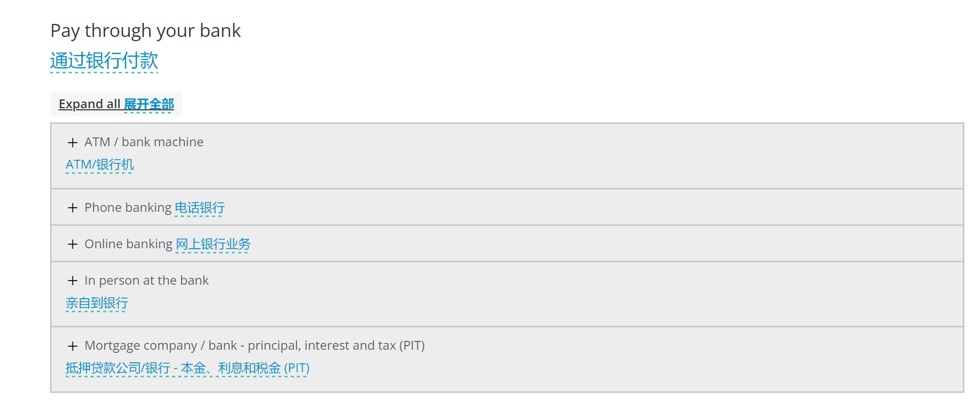Click the plus icon beside Online banking
The image size is (980, 420).
pos(72,245)
